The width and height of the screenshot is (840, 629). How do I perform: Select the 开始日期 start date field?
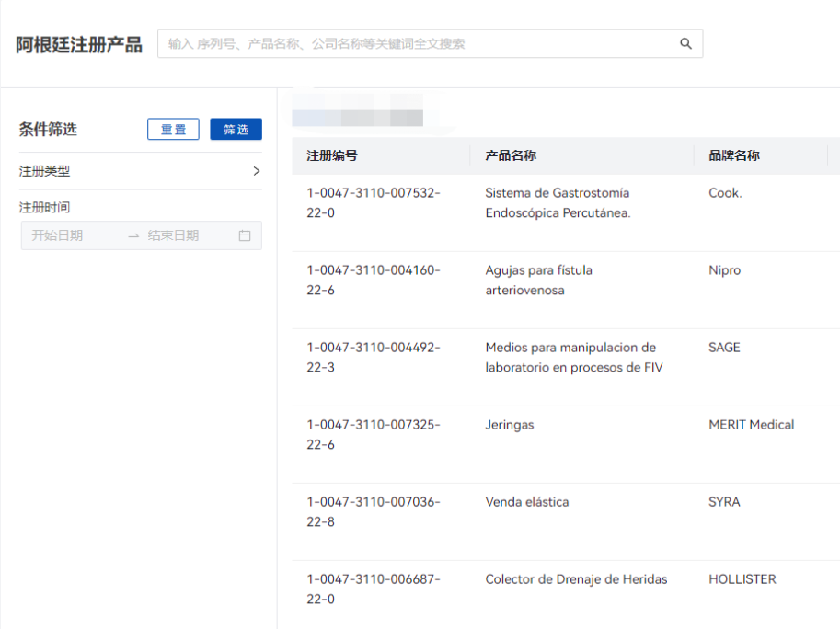[57, 235]
